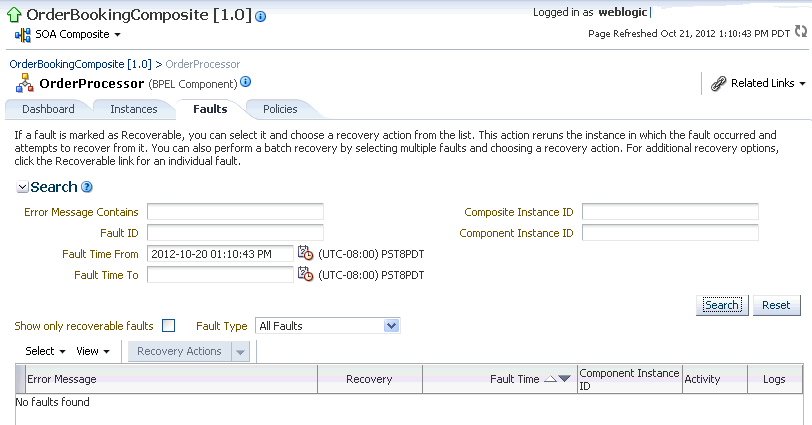Click the Activity column header
This screenshot has height=425, width=812.
tap(715, 379)
